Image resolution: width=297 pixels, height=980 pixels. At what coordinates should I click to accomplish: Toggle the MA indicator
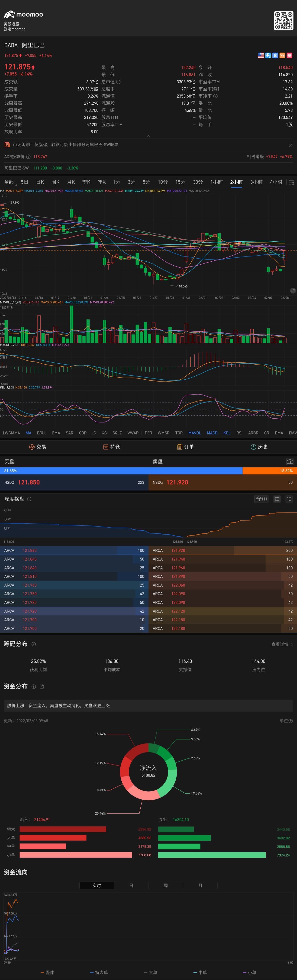tap(29, 433)
